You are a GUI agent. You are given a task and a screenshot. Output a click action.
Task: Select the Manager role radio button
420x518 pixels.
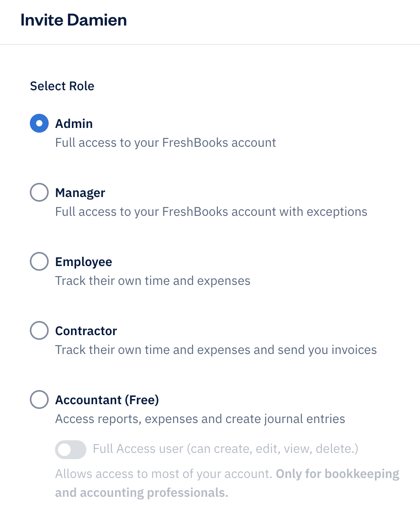[x=39, y=192]
